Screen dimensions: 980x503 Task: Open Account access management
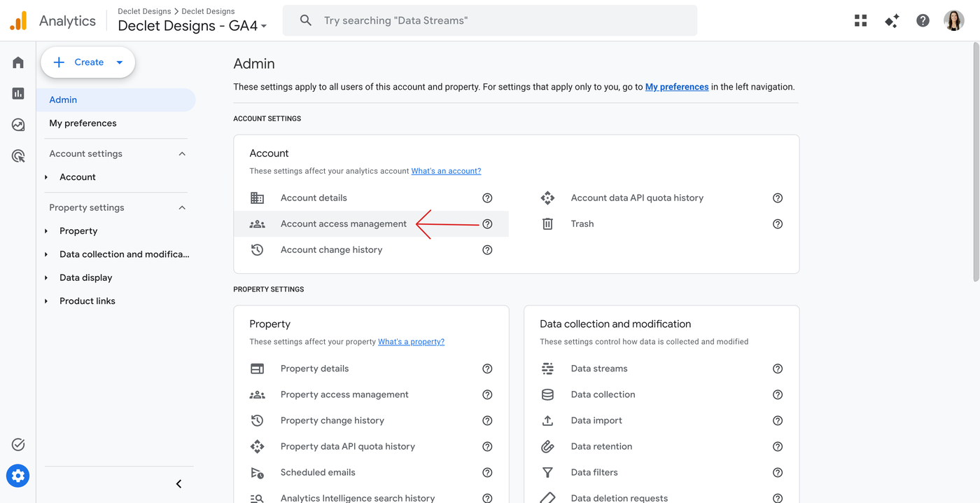343,224
